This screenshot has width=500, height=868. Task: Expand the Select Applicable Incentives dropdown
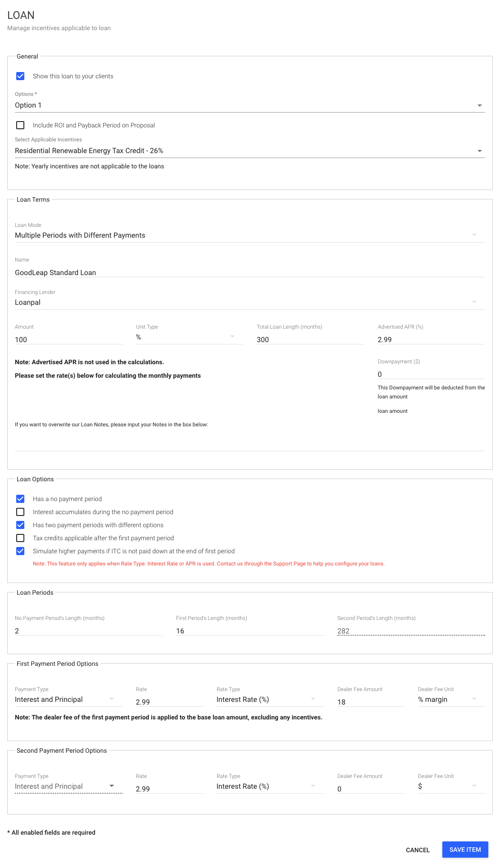(x=479, y=151)
